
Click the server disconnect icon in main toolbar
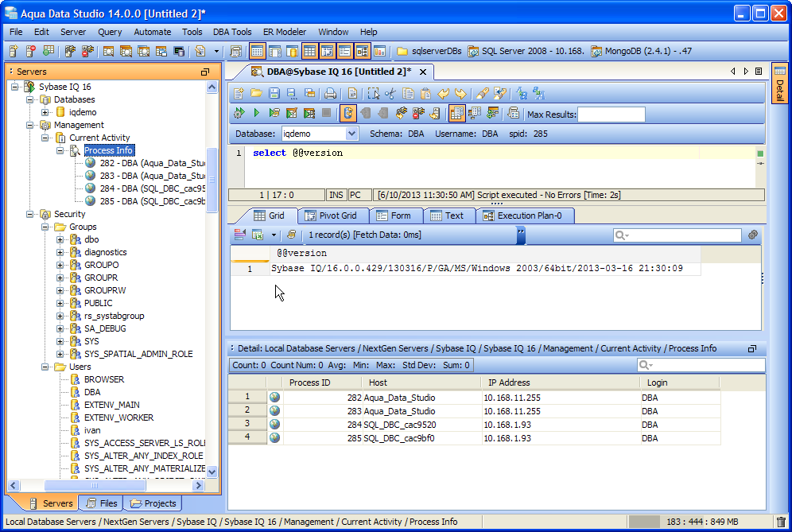[87, 51]
